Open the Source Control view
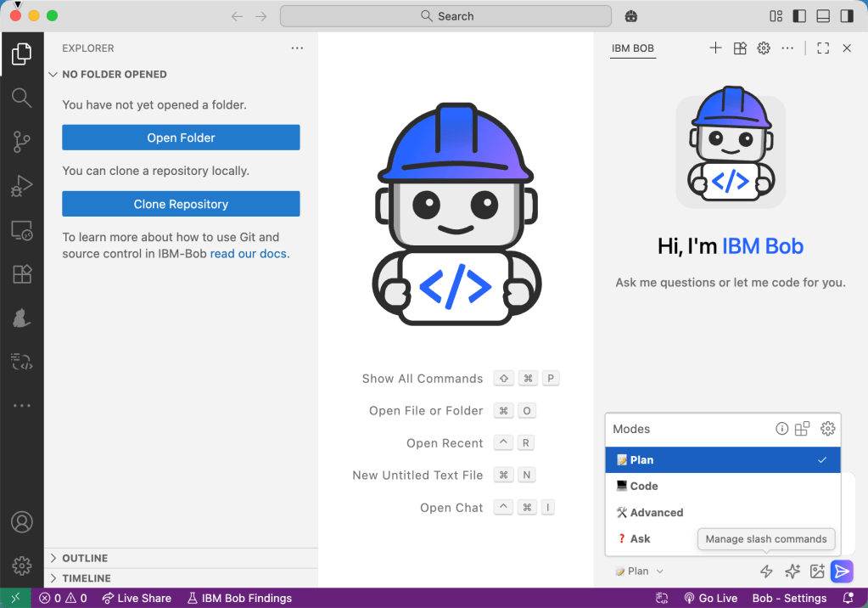Screen dimensions: 868x608 click(x=22, y=142)
